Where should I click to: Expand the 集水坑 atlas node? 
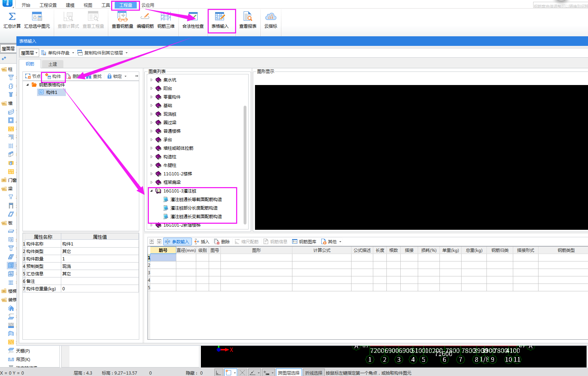(x=151, y=80)
